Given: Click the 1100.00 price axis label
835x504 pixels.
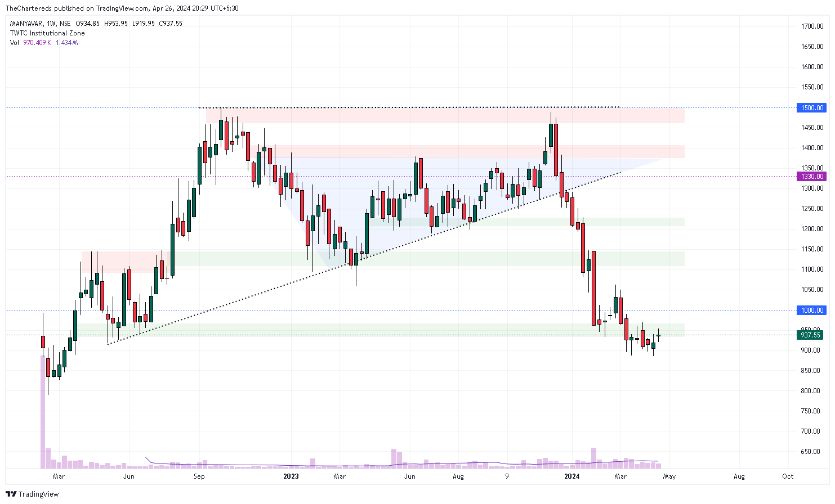Looking at the screenshot, I should pos(812,269).
